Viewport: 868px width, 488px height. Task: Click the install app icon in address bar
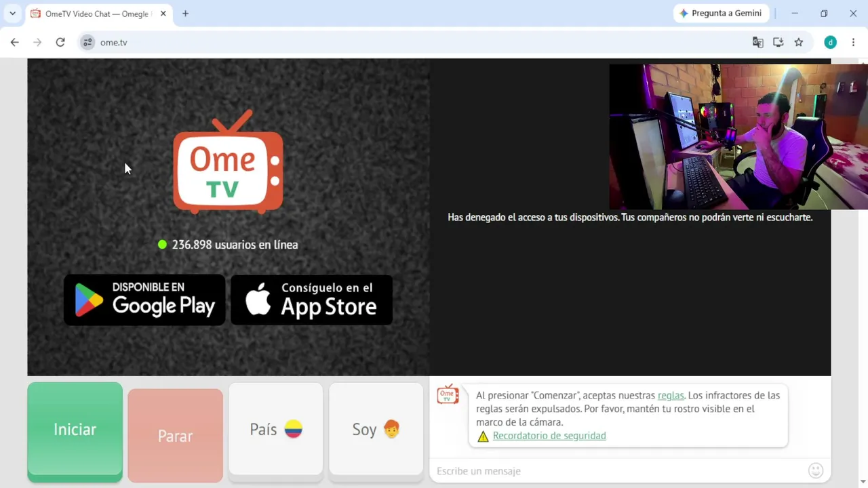(x=778, y=42)
